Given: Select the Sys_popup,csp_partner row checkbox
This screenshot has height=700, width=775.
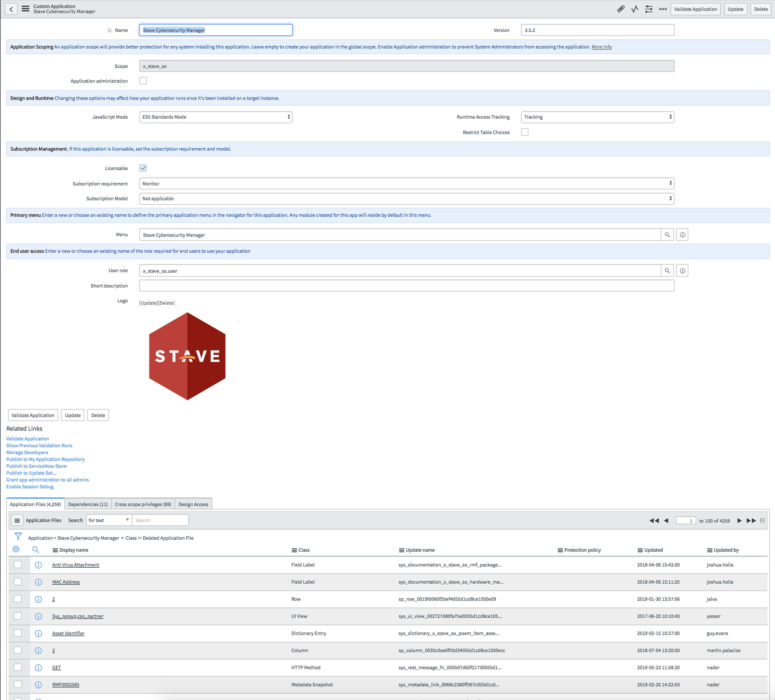Looking at the screenshot, I should 18,616.
